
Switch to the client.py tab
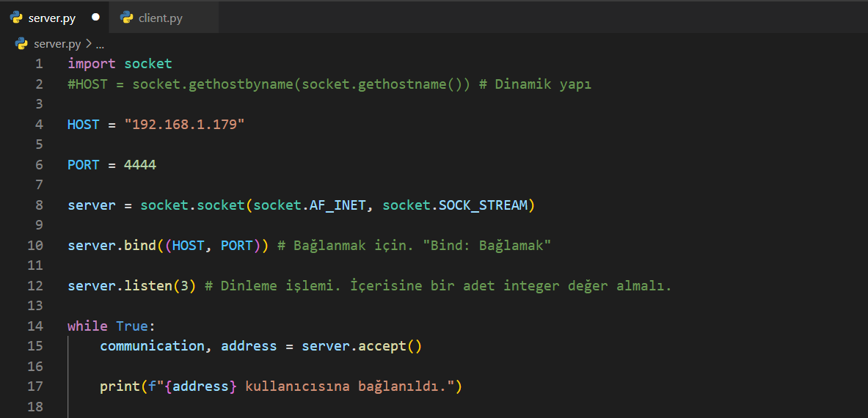coord(160,18)
